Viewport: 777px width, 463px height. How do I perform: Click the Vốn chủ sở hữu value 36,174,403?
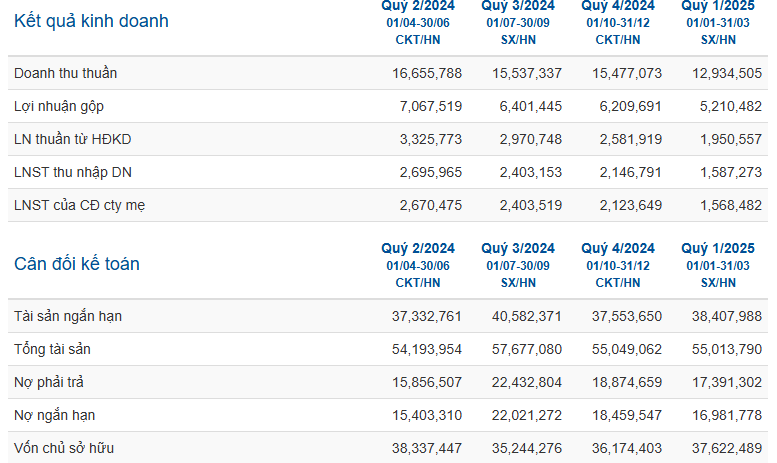(627, 448)
